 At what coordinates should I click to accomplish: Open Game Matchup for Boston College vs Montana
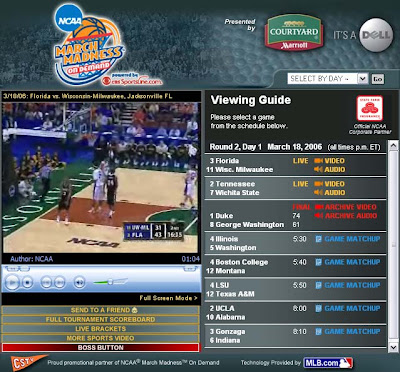[348, 262]
